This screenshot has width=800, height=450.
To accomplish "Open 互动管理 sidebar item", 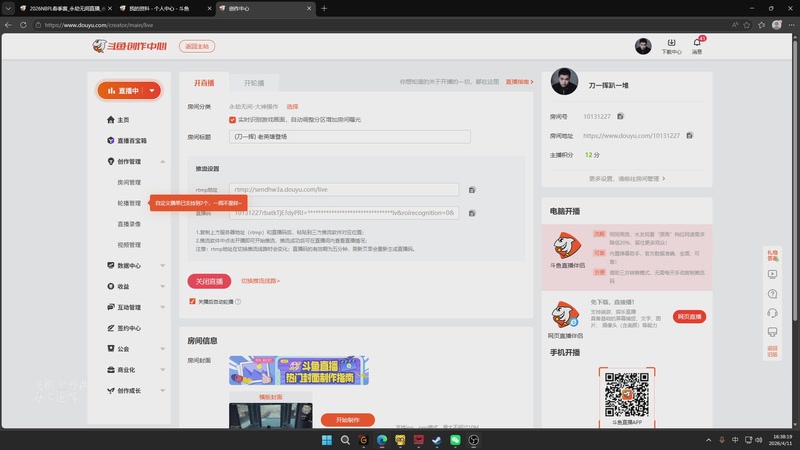I will pos(124,307).
